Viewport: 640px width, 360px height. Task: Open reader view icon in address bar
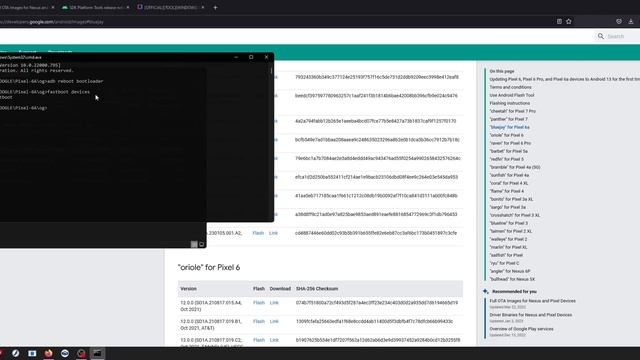point(559,21)
